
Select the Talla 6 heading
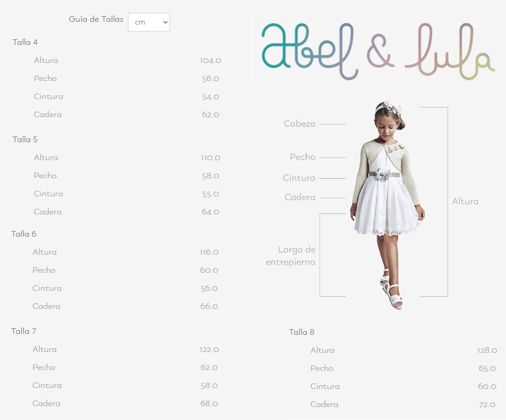24,234
